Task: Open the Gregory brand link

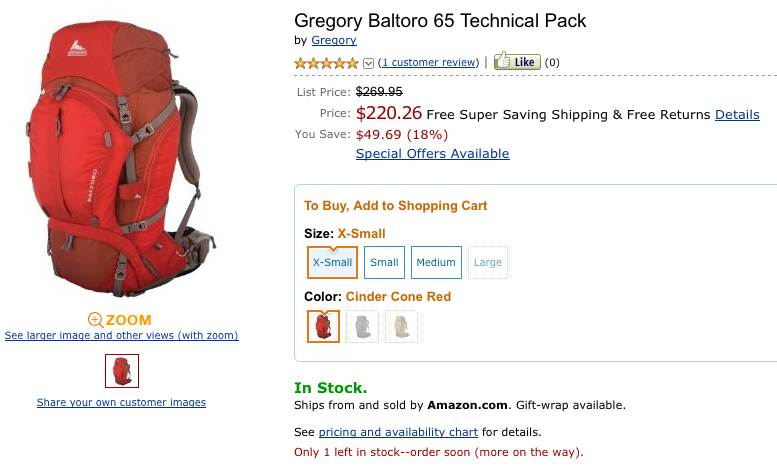Action: (x=333, y=40)
